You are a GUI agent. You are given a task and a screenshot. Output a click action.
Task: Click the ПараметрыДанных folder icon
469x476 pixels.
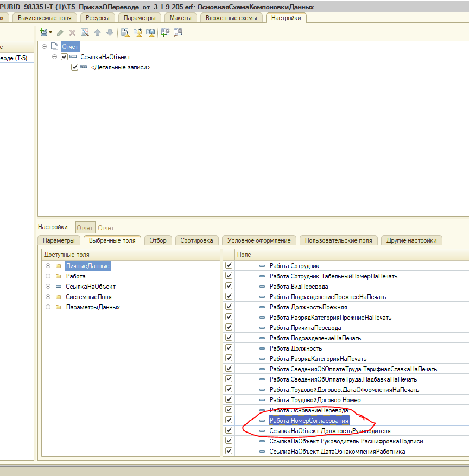[x=58, y=307]
